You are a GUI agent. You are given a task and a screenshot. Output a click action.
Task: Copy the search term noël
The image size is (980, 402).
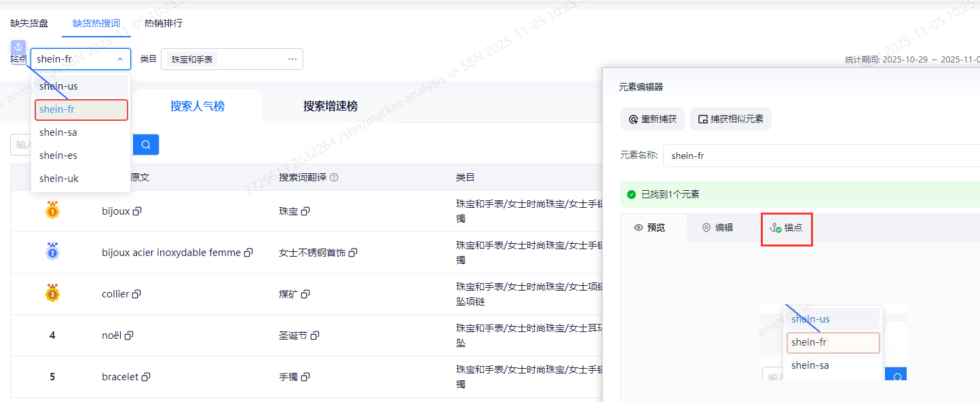click(129, 335)
